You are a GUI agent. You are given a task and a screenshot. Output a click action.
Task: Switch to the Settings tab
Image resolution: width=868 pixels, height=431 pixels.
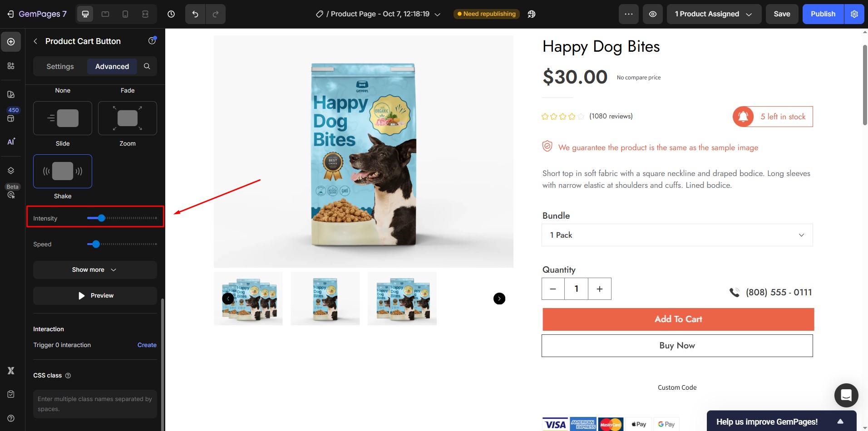pyautogui.click(x=60, y=66)
